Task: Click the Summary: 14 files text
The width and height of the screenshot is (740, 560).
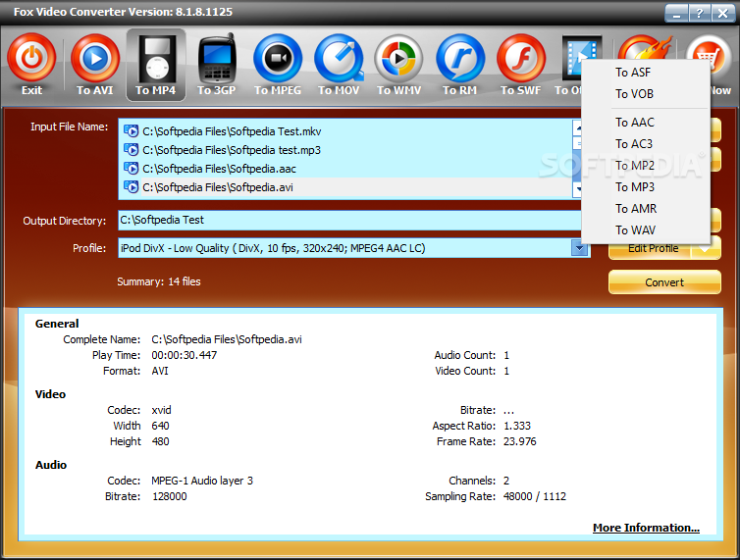Action: (159, 281)
